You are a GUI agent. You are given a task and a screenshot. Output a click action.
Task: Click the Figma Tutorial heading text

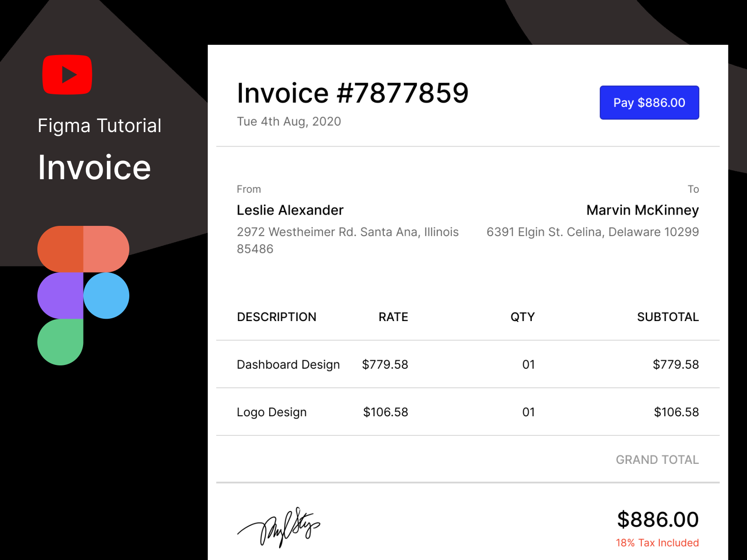[99, 126]
